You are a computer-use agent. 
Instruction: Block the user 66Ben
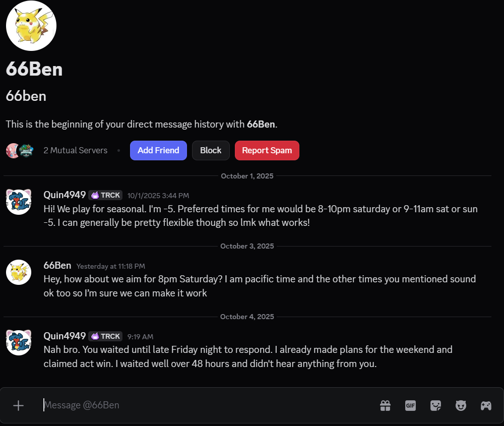(211, 150)
